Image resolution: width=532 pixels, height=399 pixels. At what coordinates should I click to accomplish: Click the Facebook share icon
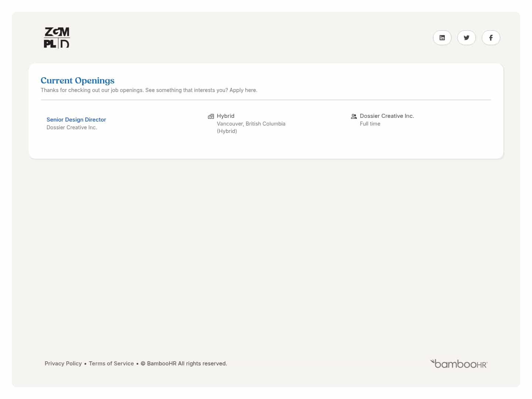point(491,38)
